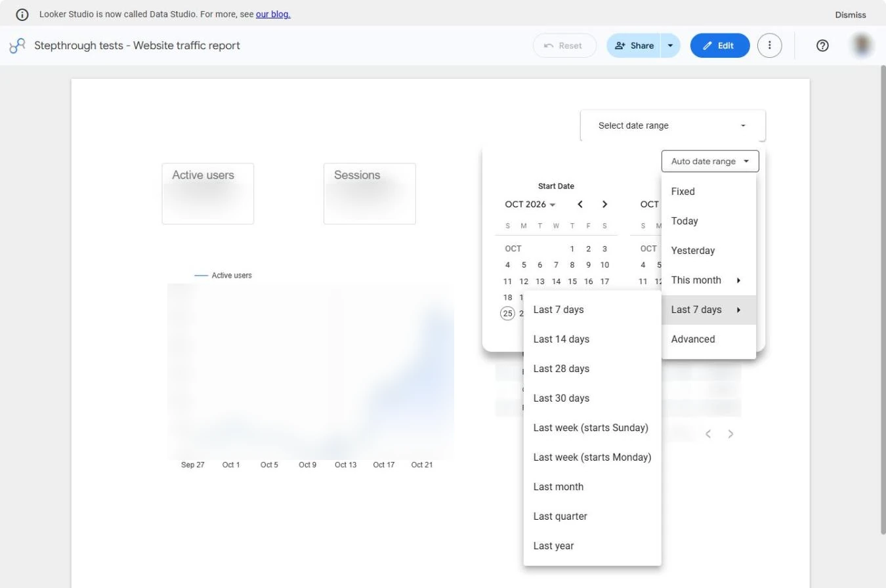Click the report title text
This screenshot has height=588, width=886.
[x=137, y=45]
